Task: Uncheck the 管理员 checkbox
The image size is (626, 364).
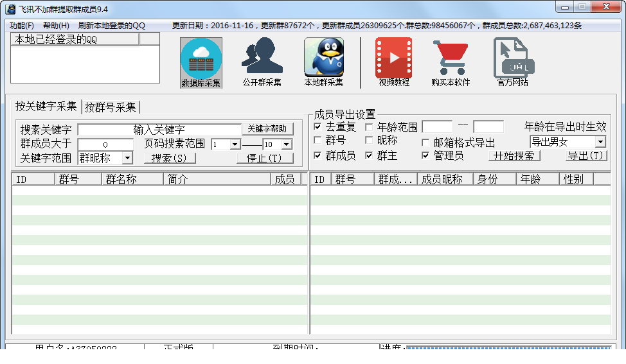Action: 425,155
